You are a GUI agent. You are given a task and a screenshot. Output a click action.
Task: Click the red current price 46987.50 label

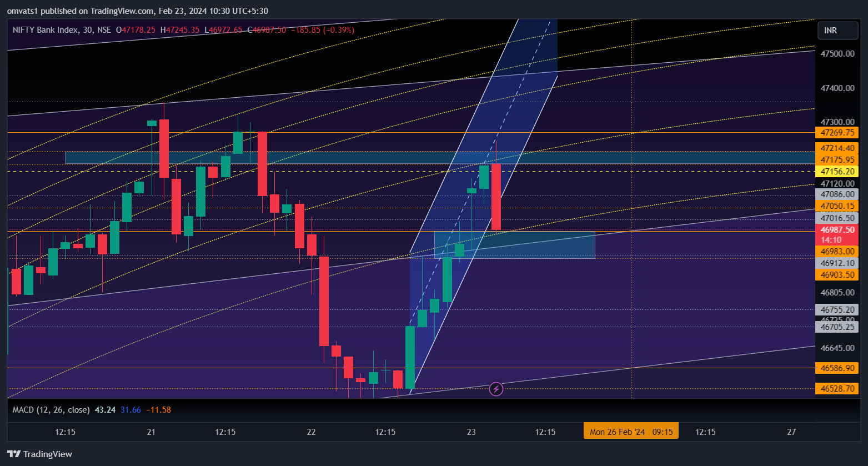coord(837,234)
